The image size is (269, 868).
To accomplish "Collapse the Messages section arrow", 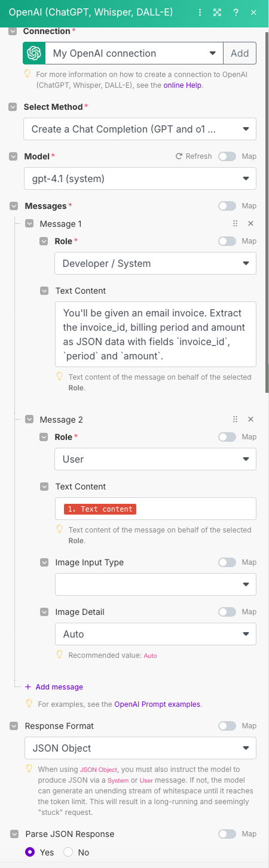I will (14, 206).
